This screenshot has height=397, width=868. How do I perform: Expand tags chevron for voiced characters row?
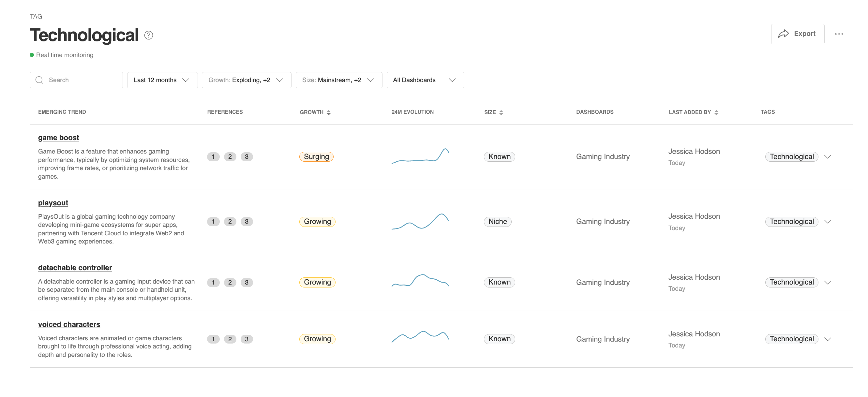point(828,339)
